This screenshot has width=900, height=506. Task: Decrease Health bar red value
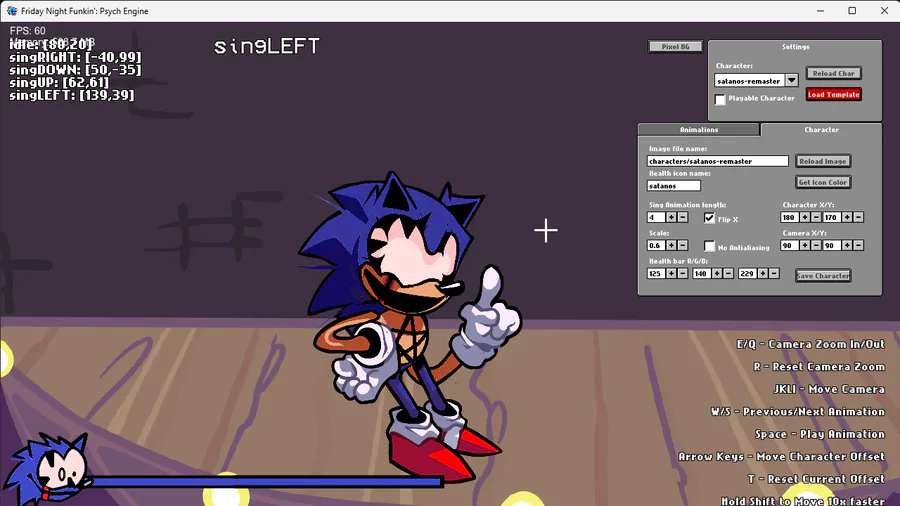click(x=682, y=274)
